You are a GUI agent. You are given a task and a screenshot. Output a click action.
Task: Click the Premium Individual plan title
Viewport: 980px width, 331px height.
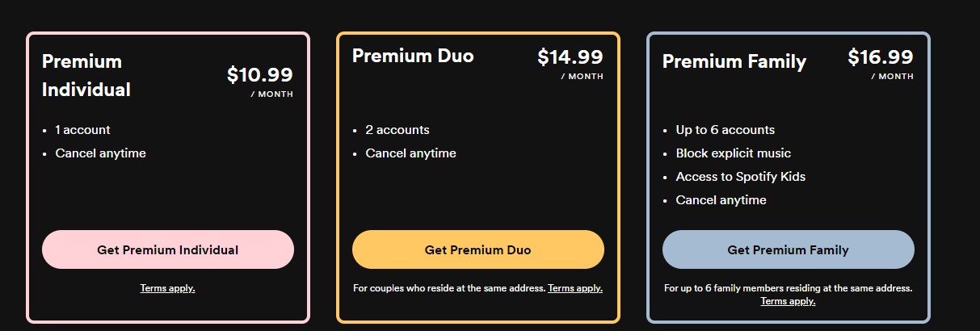coord(86,75)
